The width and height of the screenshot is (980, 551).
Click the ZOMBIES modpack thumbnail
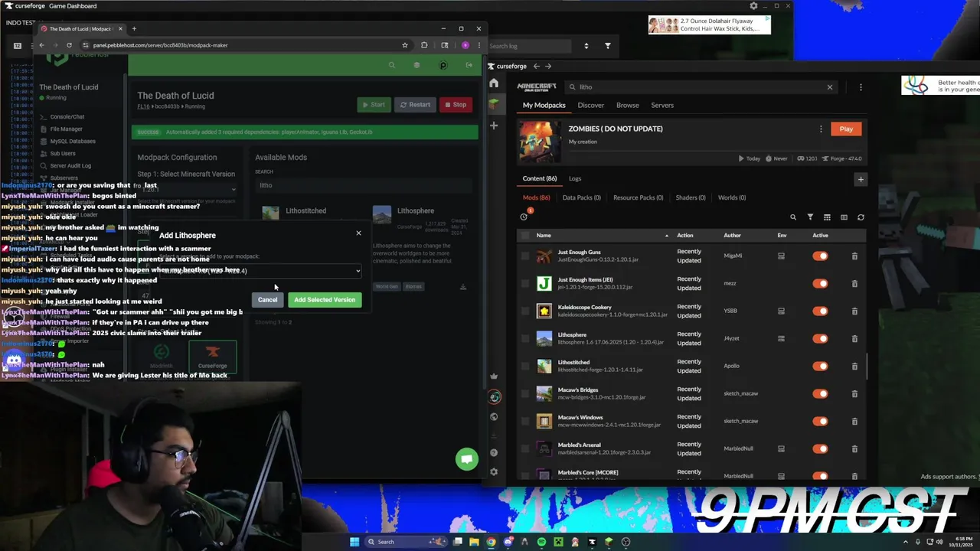540,142
